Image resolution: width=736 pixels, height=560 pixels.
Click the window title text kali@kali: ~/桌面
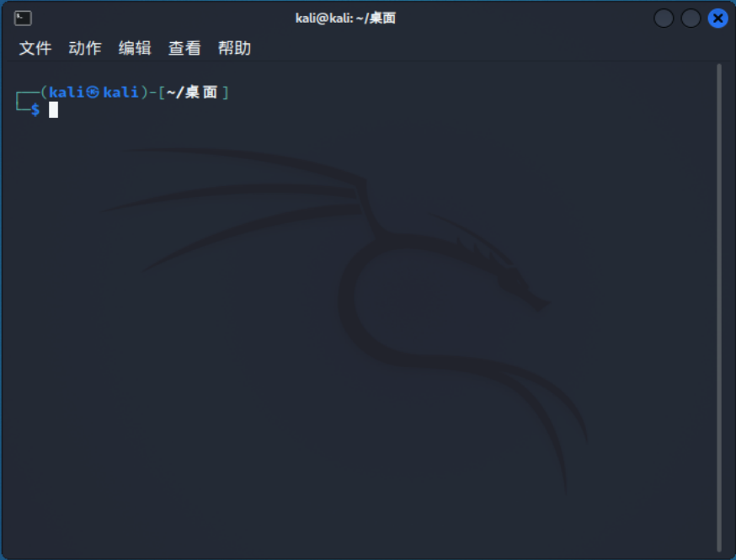pos(346,18)
